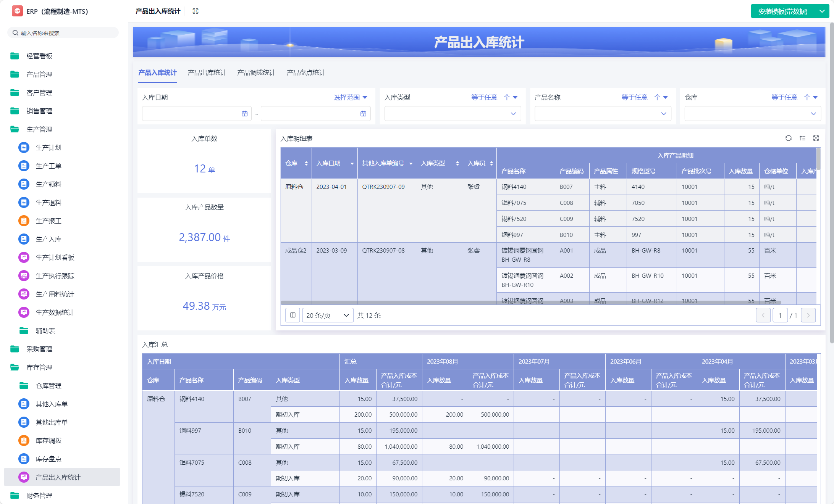Click the column display icon by pagination
Viewport: 834px width, 504px height.
click(x=293, y=315)
